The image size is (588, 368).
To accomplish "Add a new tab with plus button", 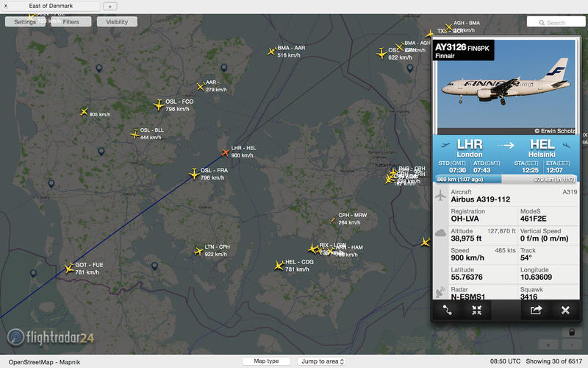I will (x=110, y=7).
